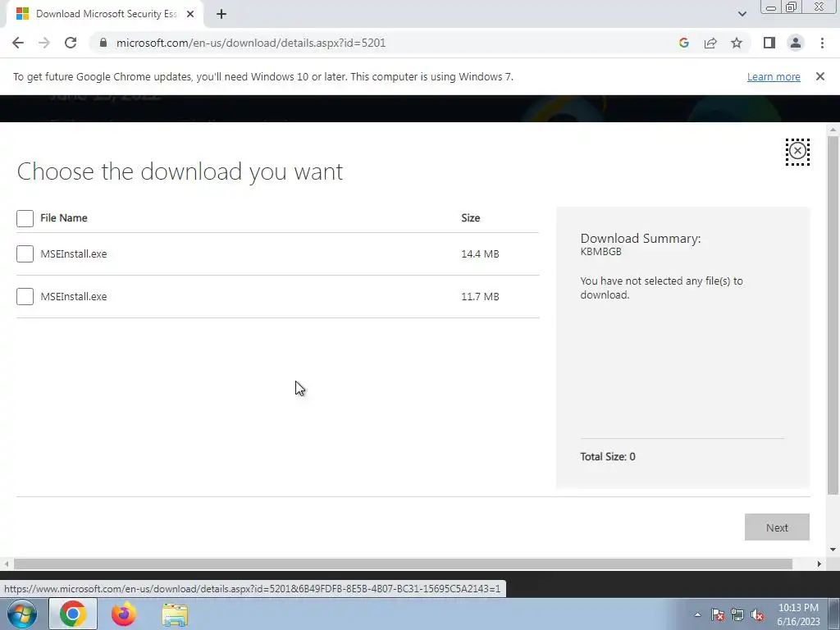Open Learn more about Chrome updates

click(774, 76)
